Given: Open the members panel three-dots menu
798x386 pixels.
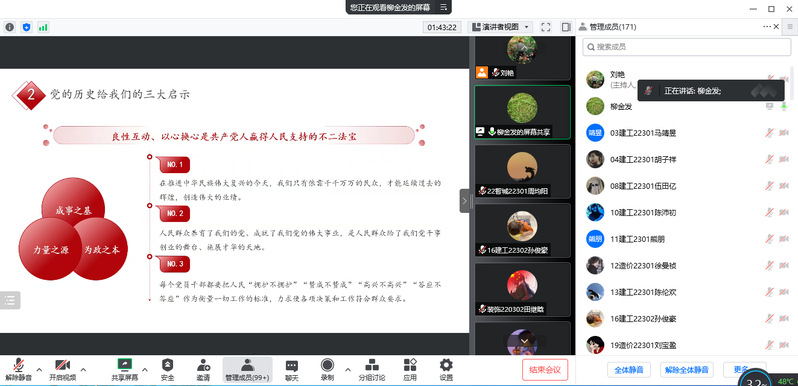Looking at the screenshot, I should pyautogui.click(x=767, y=27).
